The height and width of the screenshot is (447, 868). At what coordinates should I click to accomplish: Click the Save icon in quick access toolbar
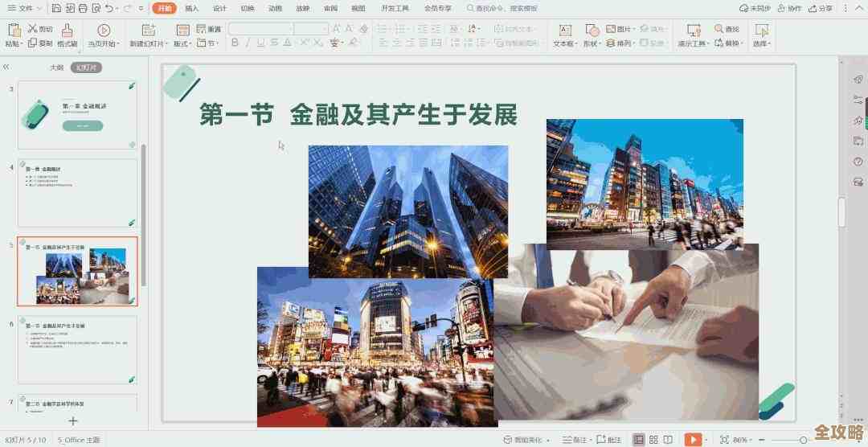coord(56,8)
